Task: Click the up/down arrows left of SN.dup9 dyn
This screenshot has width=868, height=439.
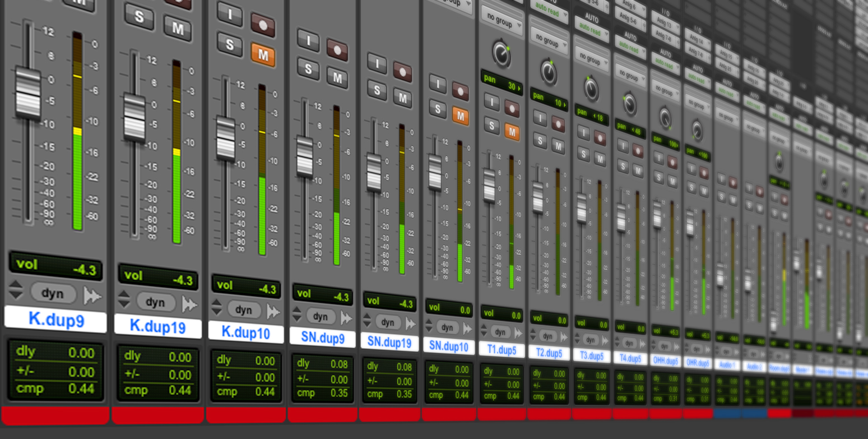Action: [297, 315]
